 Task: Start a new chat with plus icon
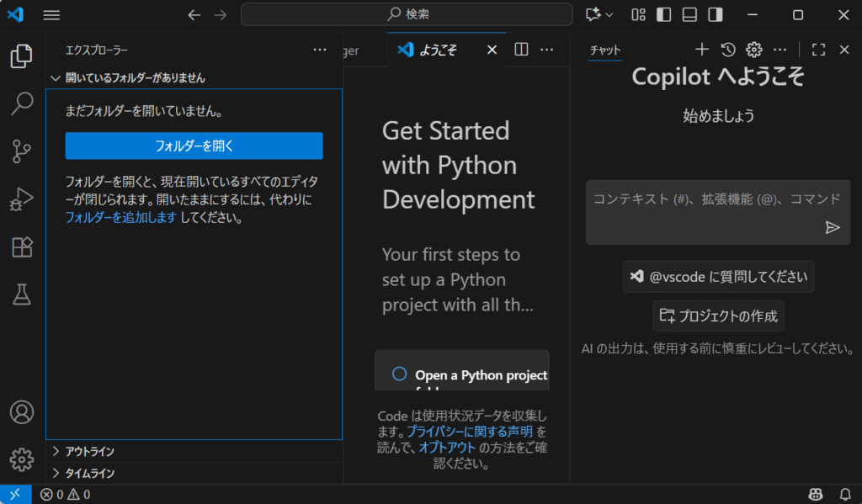coord(701,50)
